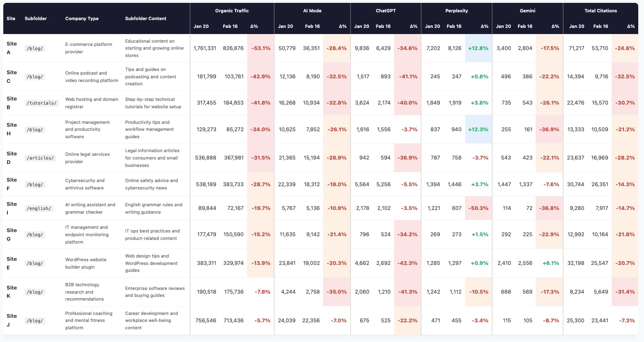
Task: Select the organic traffic value 1,761,331
Action: tap(205, 48)
